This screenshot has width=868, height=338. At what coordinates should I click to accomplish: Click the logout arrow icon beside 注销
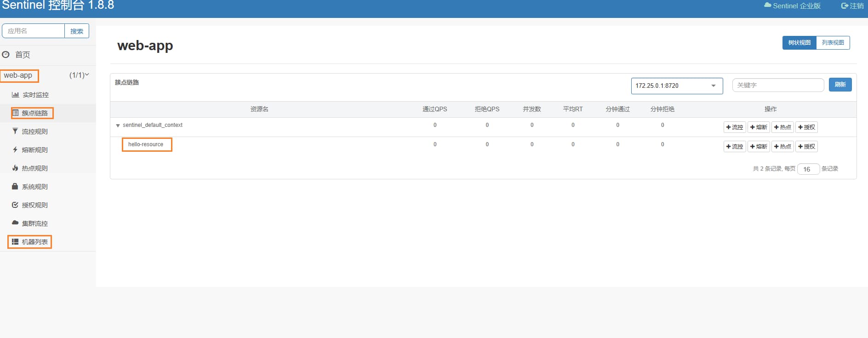point(845,6)
